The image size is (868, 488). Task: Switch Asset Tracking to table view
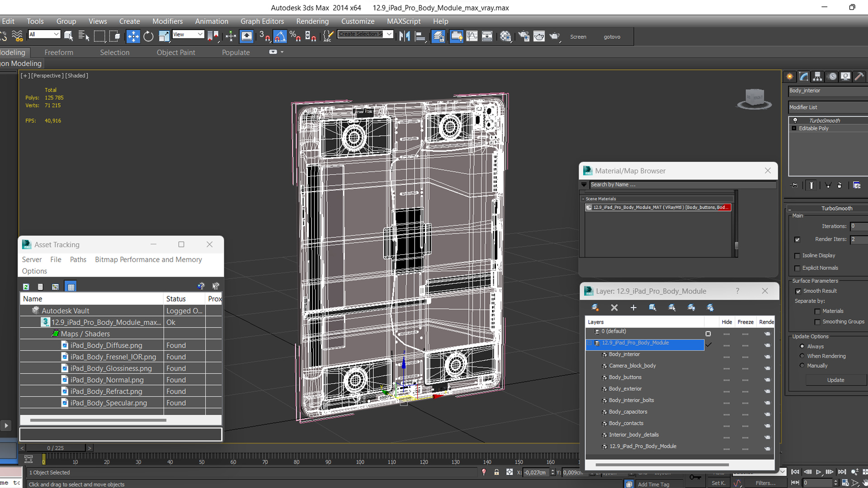[71, 286]
